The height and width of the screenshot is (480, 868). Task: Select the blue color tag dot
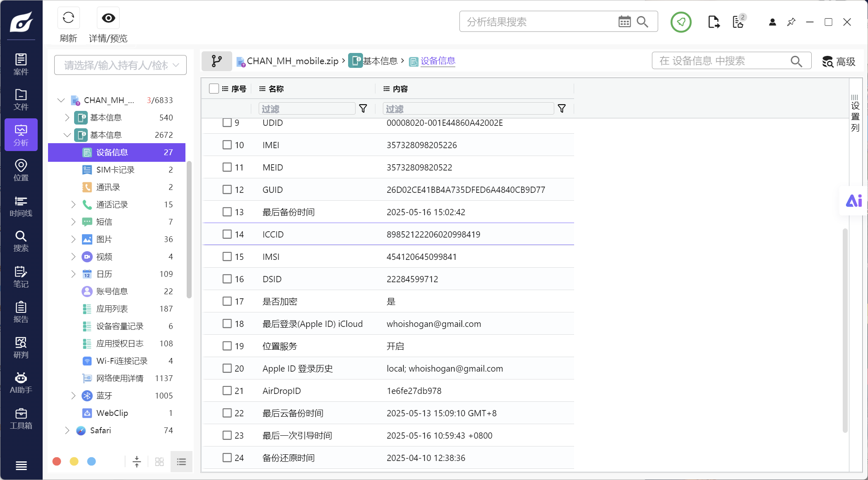point(91,461)
